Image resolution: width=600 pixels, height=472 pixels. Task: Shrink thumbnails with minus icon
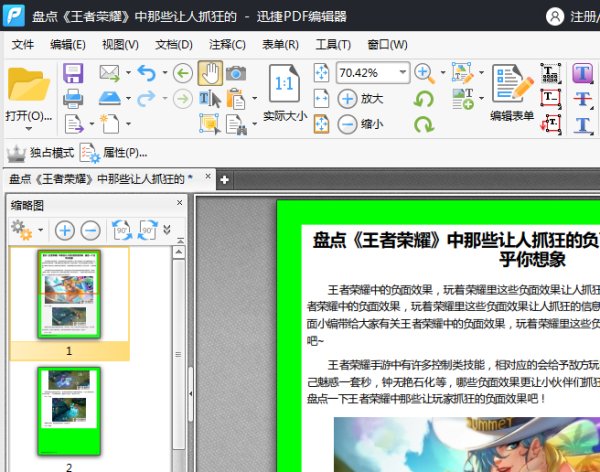coord(91,230)
